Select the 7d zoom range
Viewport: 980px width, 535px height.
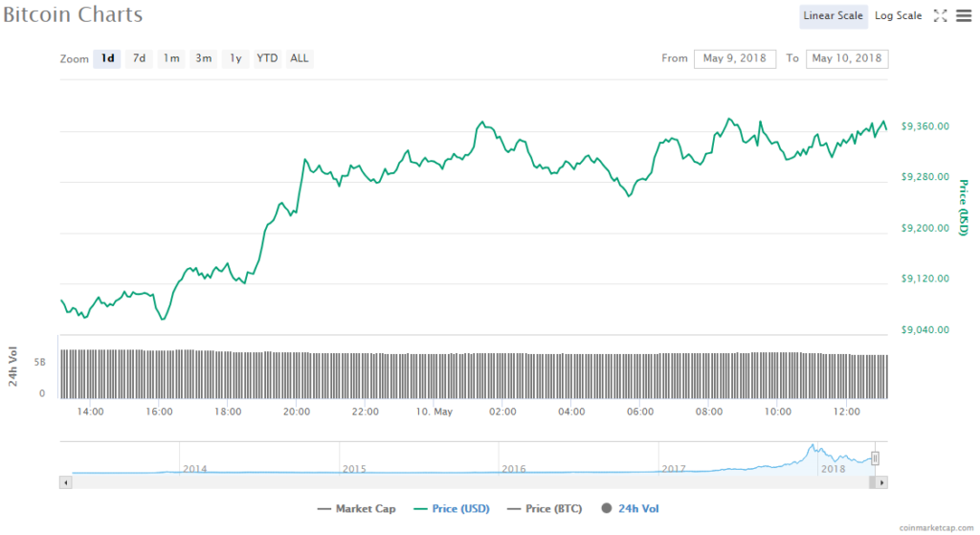(140, 58)
